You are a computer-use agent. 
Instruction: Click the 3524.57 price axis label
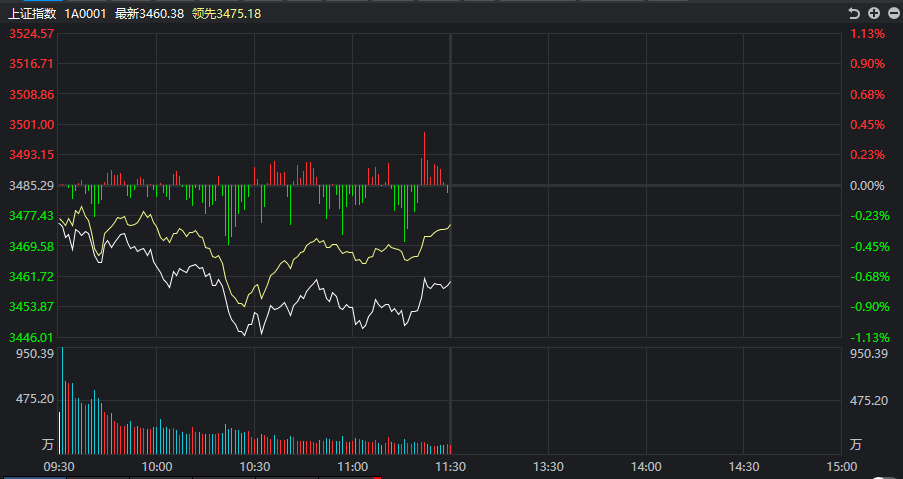click(x=32, y=33)
